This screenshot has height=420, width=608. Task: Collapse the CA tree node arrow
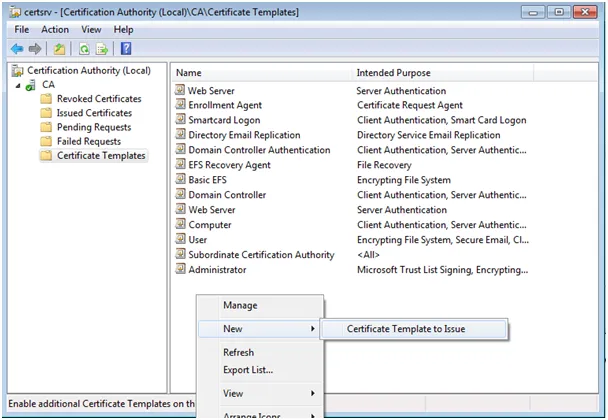pos(18,85)
